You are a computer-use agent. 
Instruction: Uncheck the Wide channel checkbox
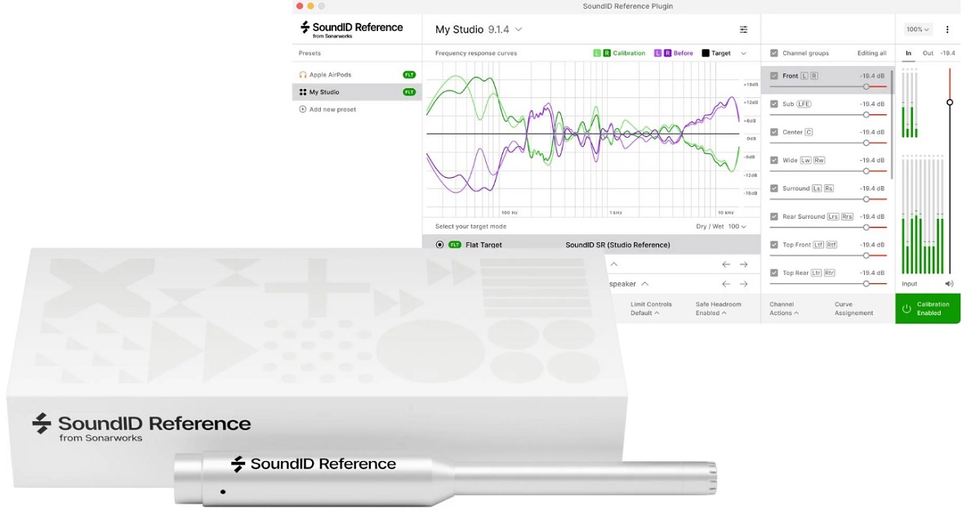[774, 161]
